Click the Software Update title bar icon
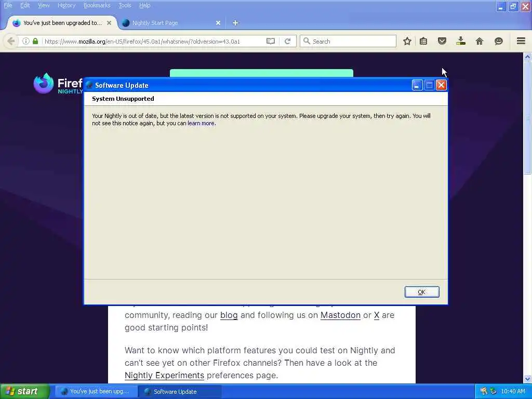 [x=89, y=85]
